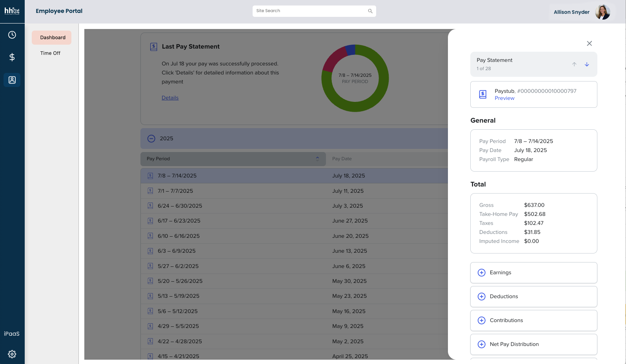Expand the Earnings section
Screen dimensions: 626x364
coord(481,273)
